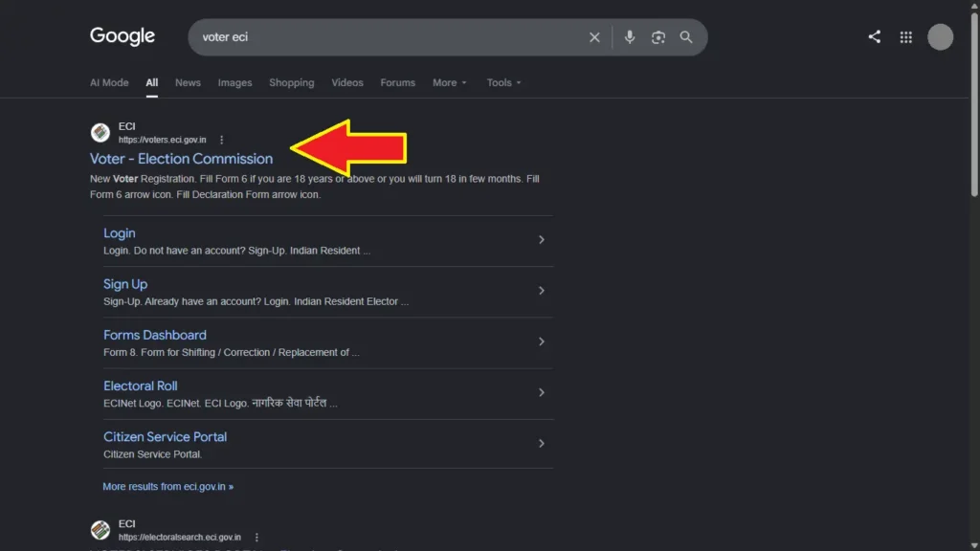The height and width of the screenshot is (551, 980).
Task: Switch to the News tab
Action: coord(188,82)
